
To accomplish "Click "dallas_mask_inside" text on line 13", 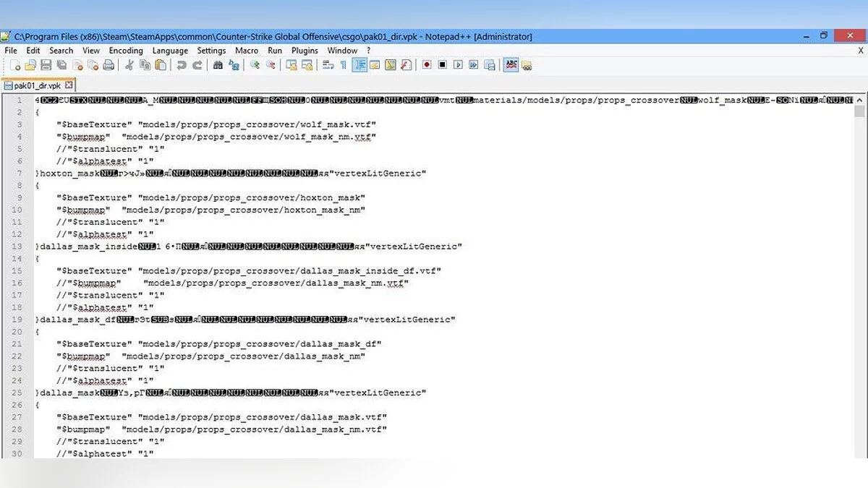I will coord(88,247).
